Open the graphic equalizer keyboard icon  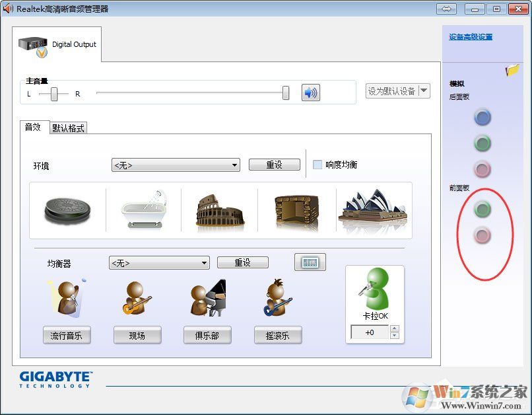coord(309,262)
